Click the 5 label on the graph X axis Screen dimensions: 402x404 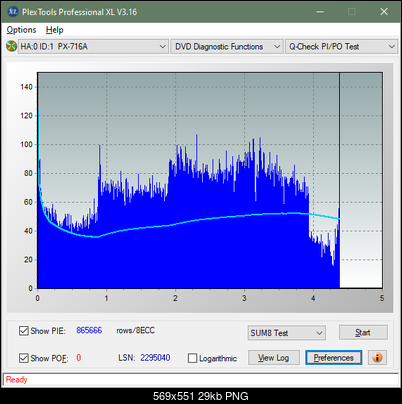coord(382,298)
